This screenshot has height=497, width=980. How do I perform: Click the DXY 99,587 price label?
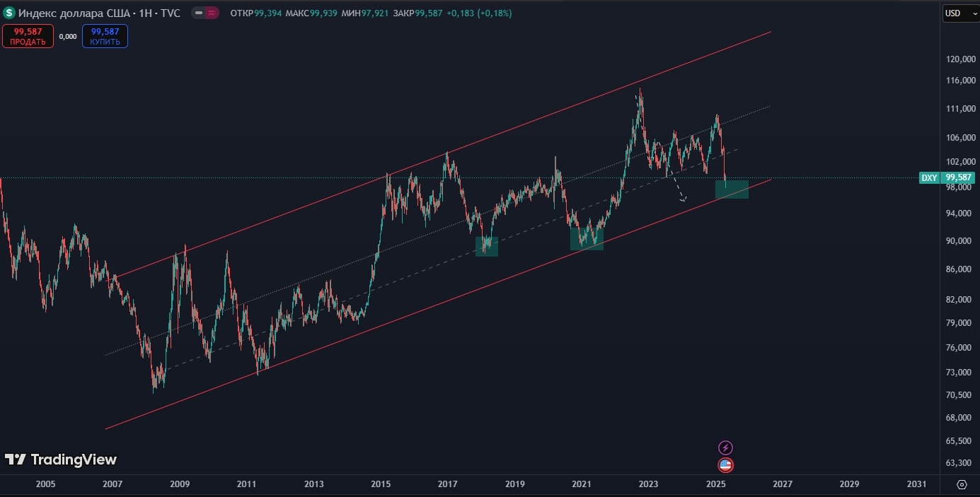[x=947, y=178]
